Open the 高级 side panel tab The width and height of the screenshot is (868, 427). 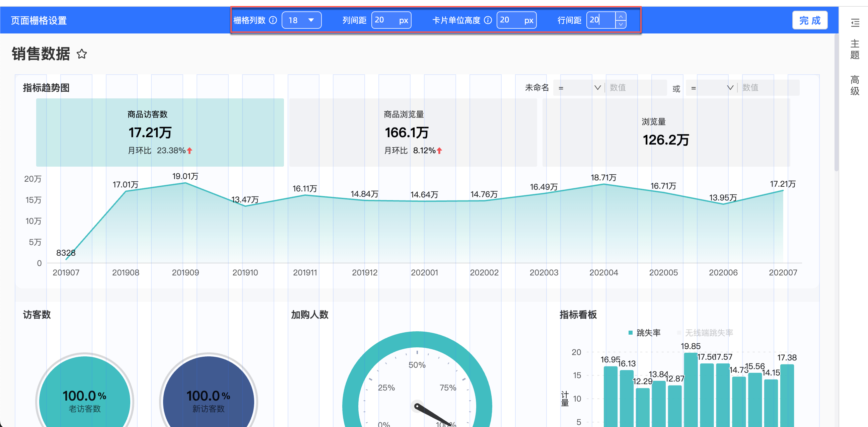tap(855, 85)
